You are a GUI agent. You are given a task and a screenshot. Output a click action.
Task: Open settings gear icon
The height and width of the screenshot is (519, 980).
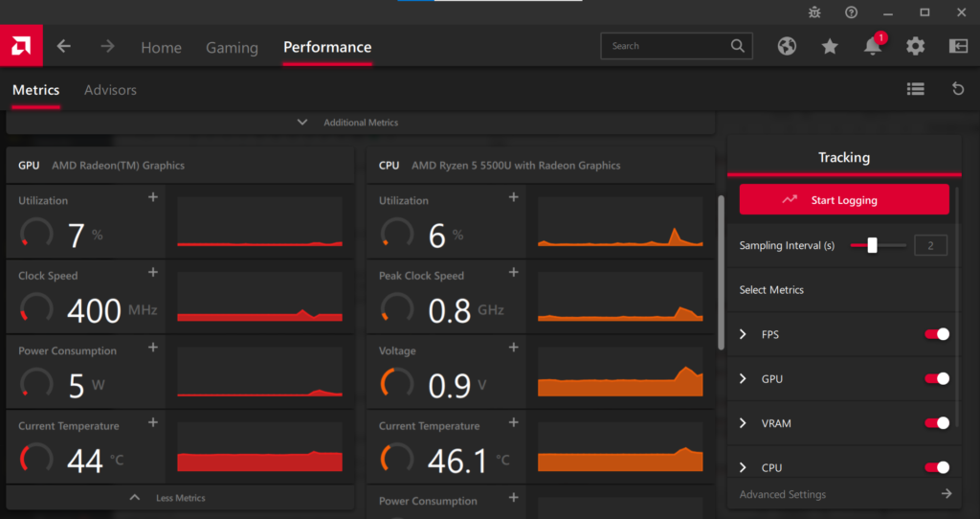(x=916, y=46)
